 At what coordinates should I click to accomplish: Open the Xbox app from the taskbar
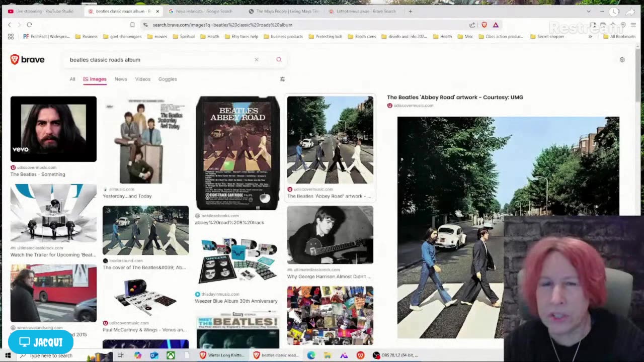[x=171, y=355]
